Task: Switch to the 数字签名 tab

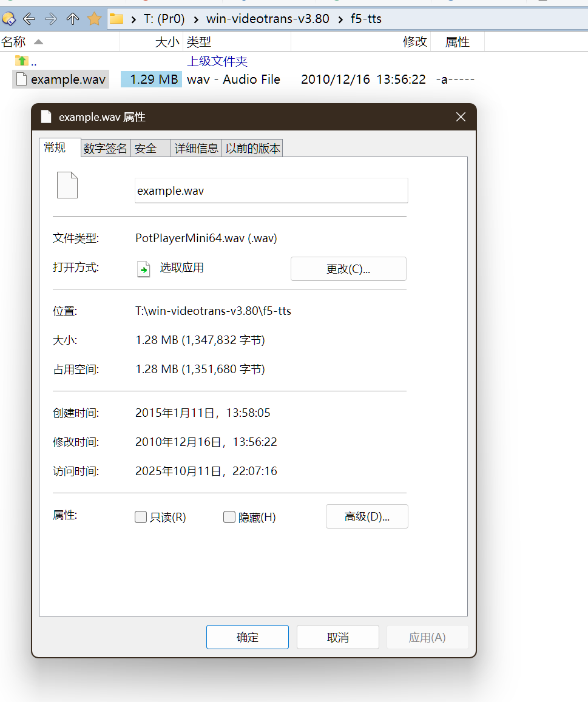Action: (105, 147)
